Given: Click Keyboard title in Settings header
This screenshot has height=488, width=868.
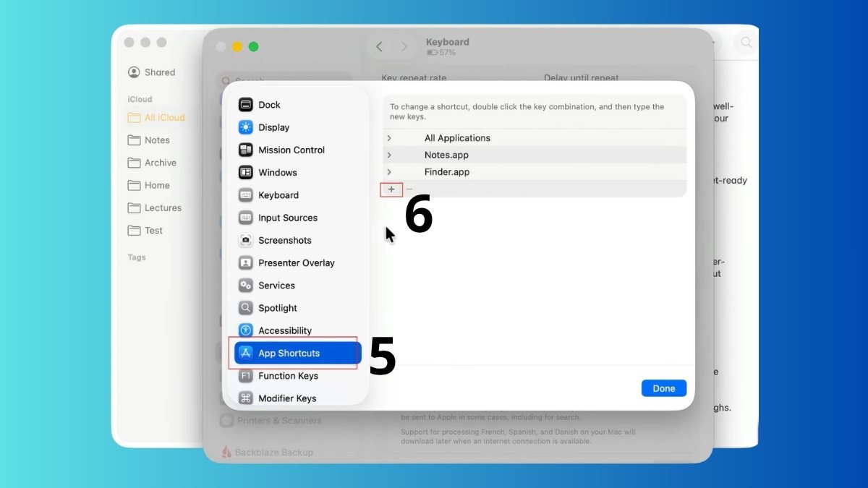Looking at the screenshot, I should click(448, 42).
